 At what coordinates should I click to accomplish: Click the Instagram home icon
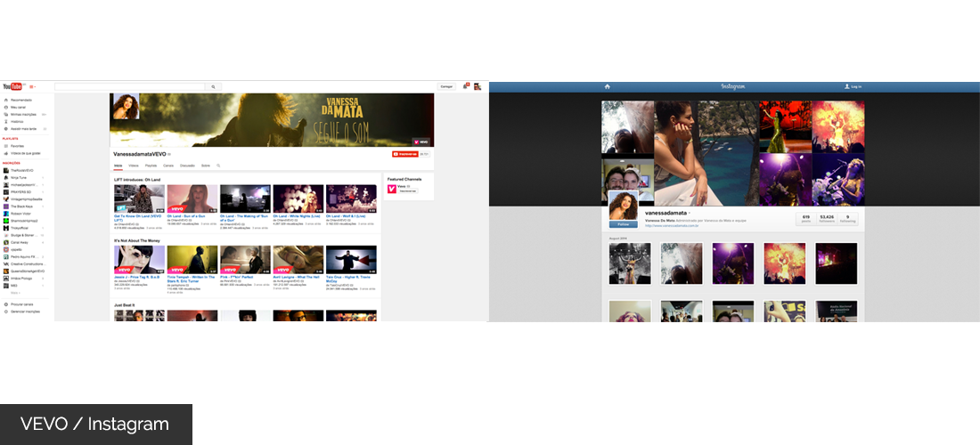pos(607,86)
